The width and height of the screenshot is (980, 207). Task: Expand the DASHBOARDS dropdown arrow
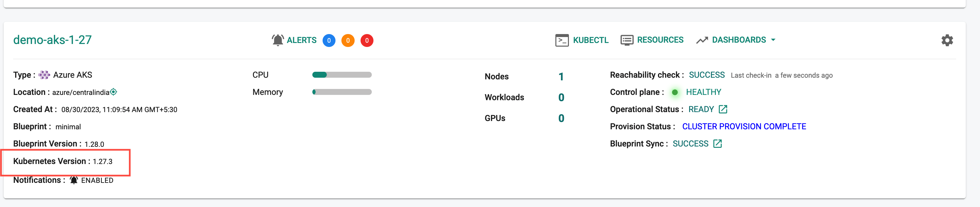[x=773, y=40]
